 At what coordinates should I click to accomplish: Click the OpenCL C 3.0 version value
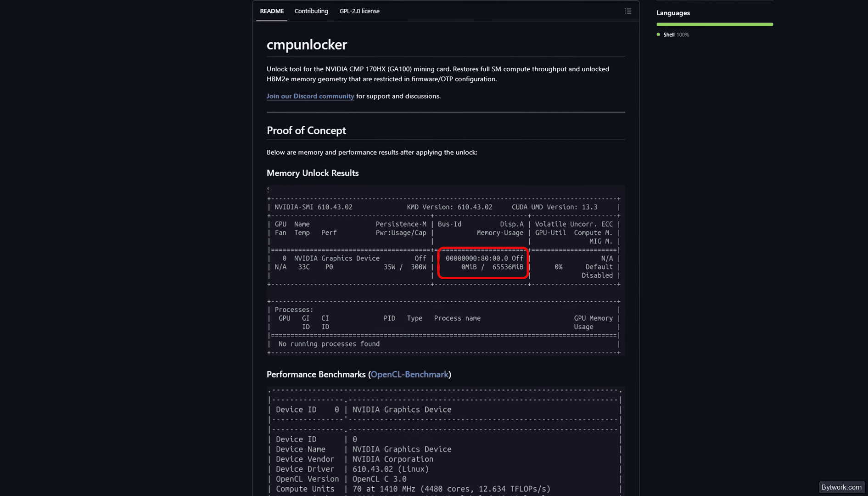click(380, 479)
